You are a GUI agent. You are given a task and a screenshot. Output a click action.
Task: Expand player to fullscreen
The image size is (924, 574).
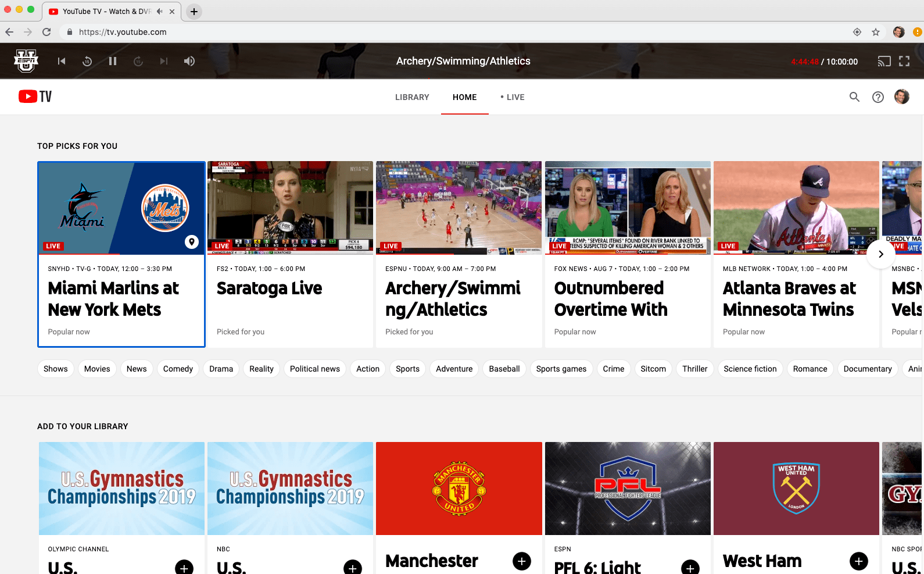coord(904,61)
